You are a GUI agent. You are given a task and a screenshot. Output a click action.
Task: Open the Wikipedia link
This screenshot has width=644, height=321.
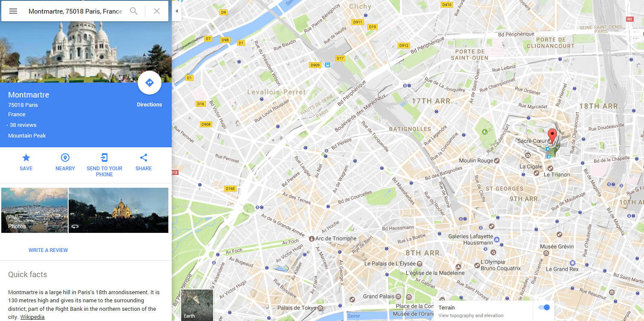point(32,317)
